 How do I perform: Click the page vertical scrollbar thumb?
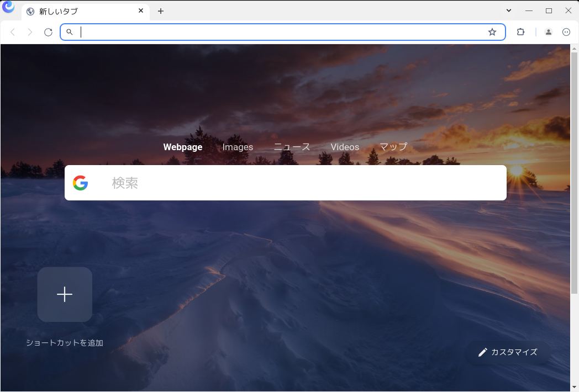pos(574,173)
